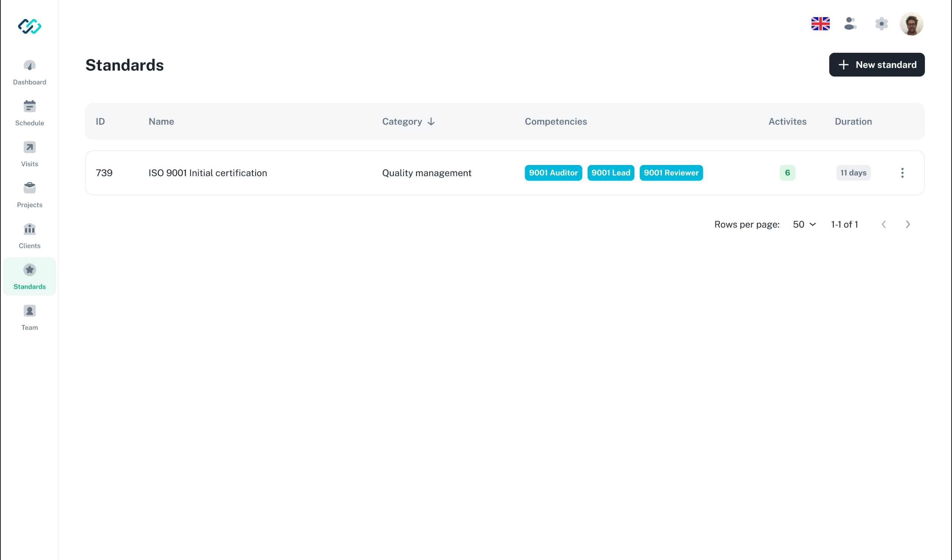Click the New standard button
Screen dimensions: 952x560
point(877,65)
